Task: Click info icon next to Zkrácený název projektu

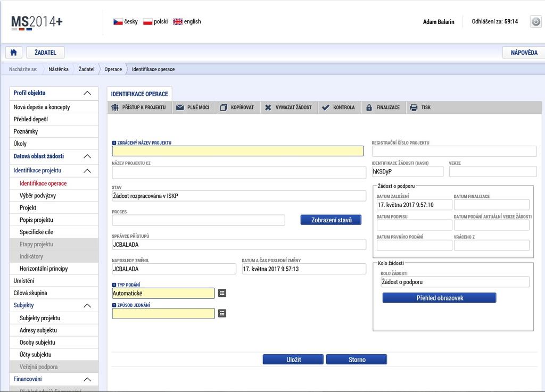Action: pos(114,143)
